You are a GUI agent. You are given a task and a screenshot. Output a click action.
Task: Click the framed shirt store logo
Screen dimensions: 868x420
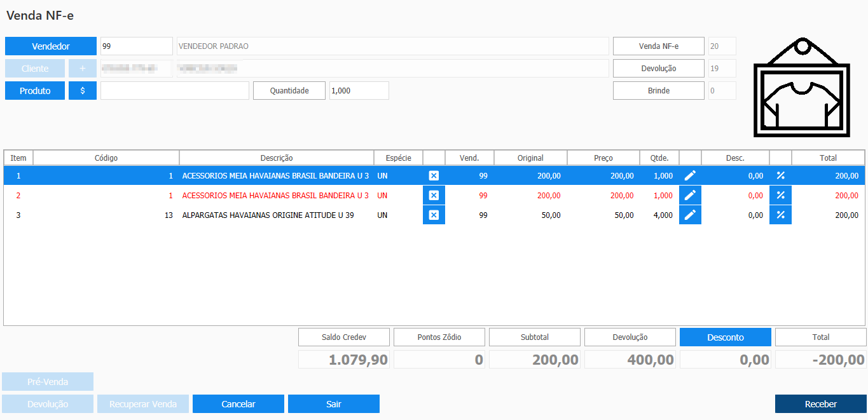click(x=801, y=88)
